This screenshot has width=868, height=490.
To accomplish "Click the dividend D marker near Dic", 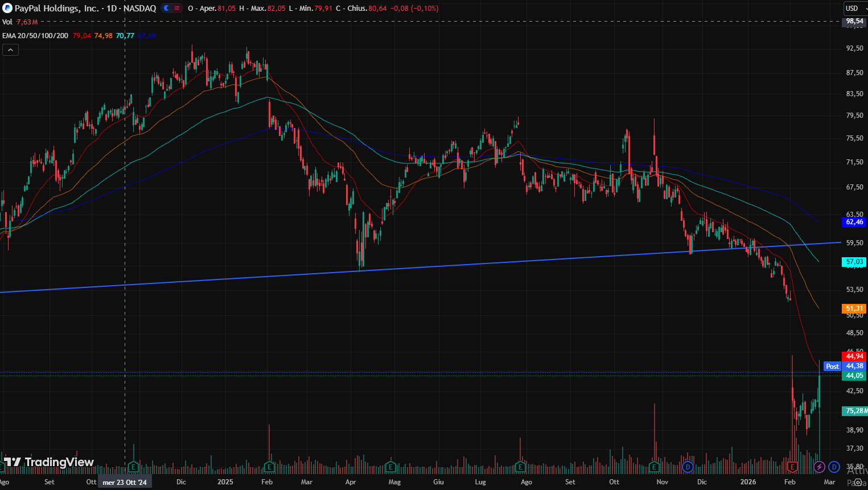I will 688,467.
